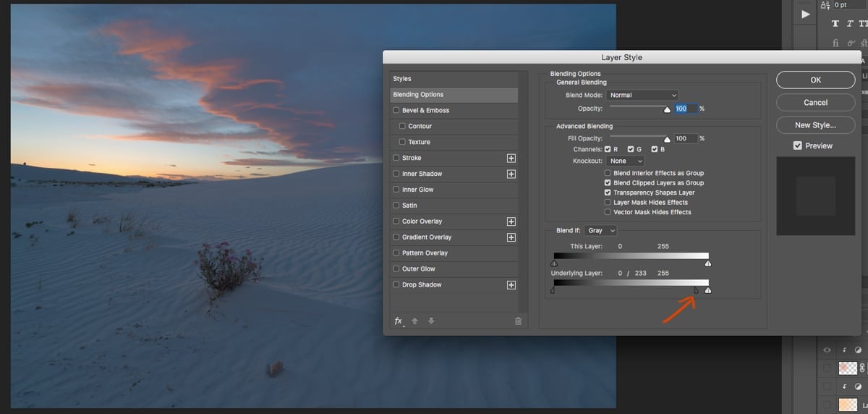Screen dimensions: 868x414
Task: Click the plus icon next to Drop Shadow
Action: point(511,285)
